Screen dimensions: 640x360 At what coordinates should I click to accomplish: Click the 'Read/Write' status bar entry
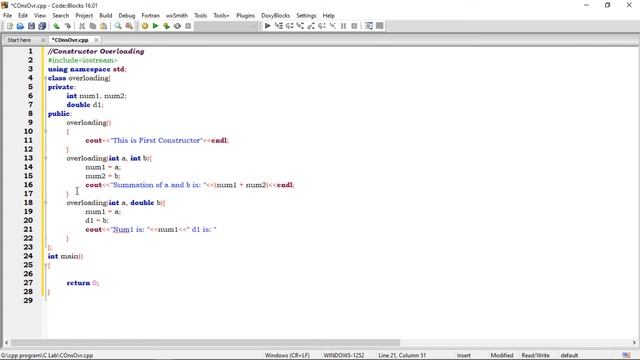click(536, 356)
